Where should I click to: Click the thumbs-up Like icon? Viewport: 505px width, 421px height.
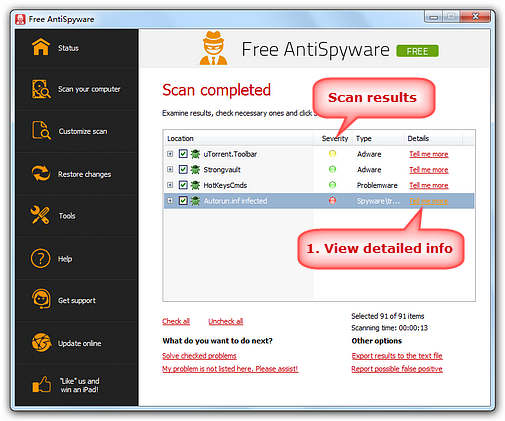click(x=41, y=385)
